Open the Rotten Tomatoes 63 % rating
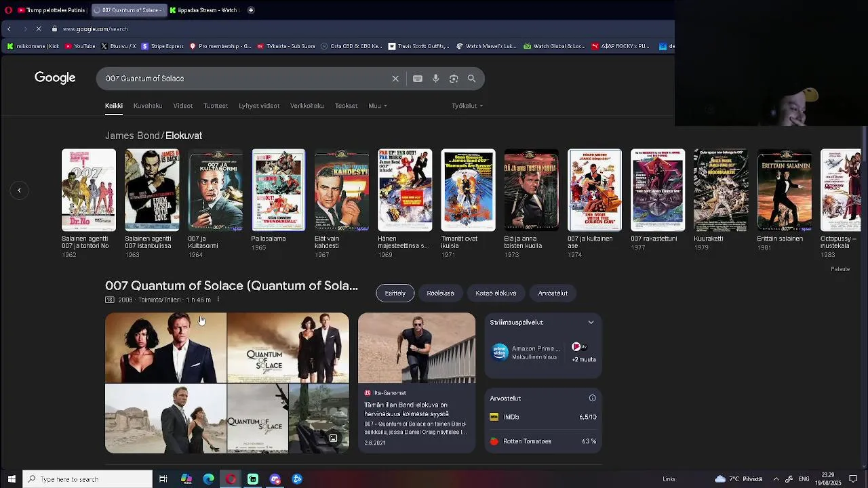This screenshot has height=488, width=868. pos(543,441)
